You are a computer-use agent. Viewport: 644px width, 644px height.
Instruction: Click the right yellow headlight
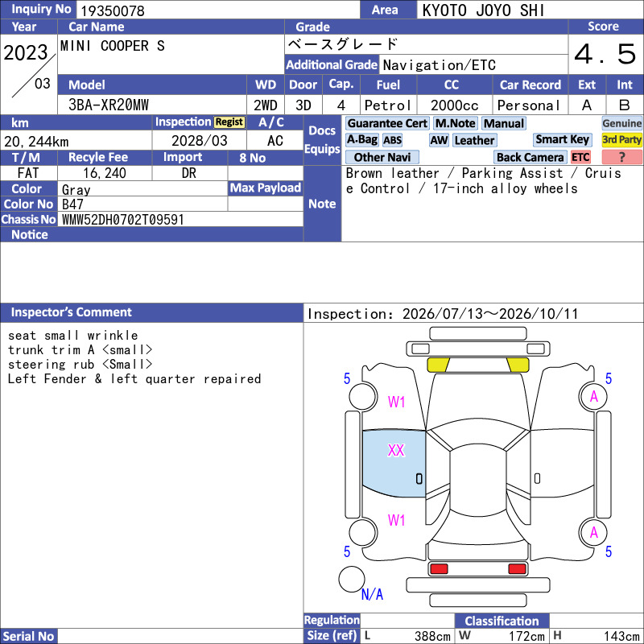(518, 365)
